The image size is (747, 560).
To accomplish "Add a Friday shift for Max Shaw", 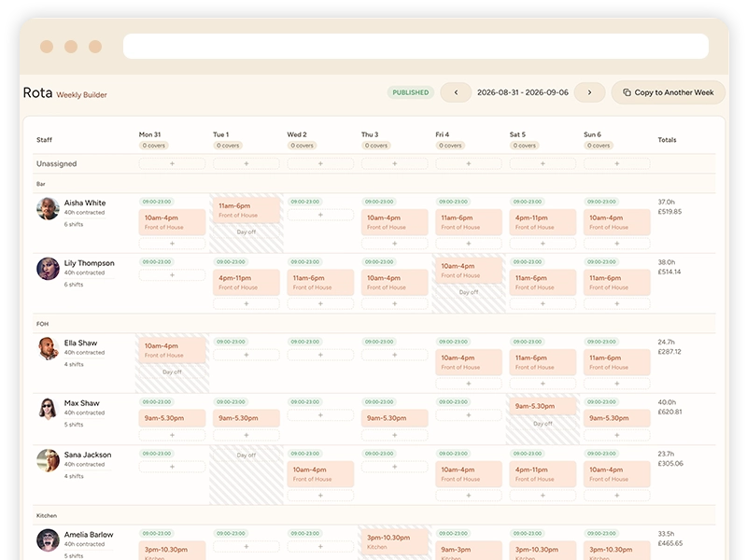I will pyautogui.click(x=469, y=415).
